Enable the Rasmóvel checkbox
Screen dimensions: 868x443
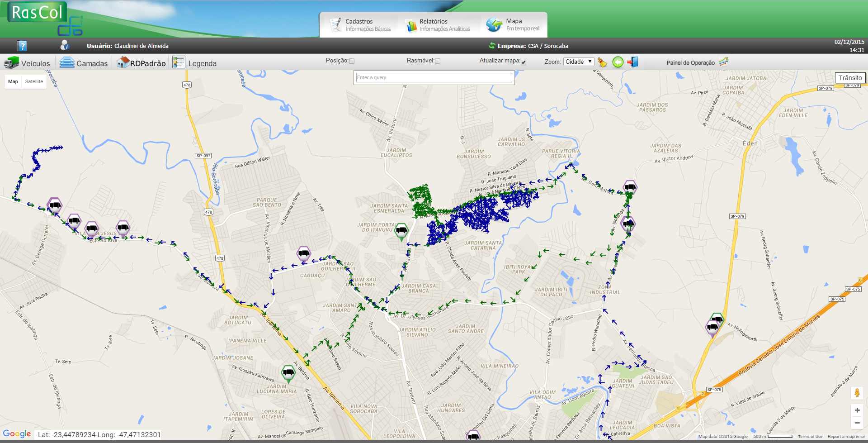[x=438, y=61]
